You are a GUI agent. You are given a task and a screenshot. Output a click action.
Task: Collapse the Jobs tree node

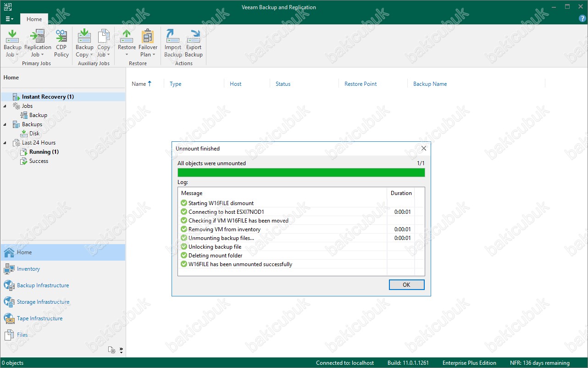point(5,106)
